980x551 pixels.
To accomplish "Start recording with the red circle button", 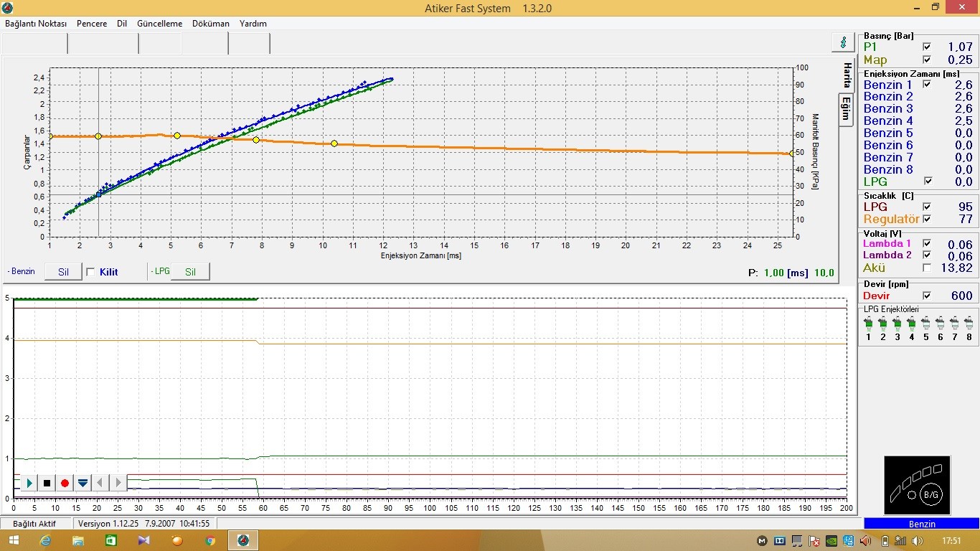I will point(65,483).
